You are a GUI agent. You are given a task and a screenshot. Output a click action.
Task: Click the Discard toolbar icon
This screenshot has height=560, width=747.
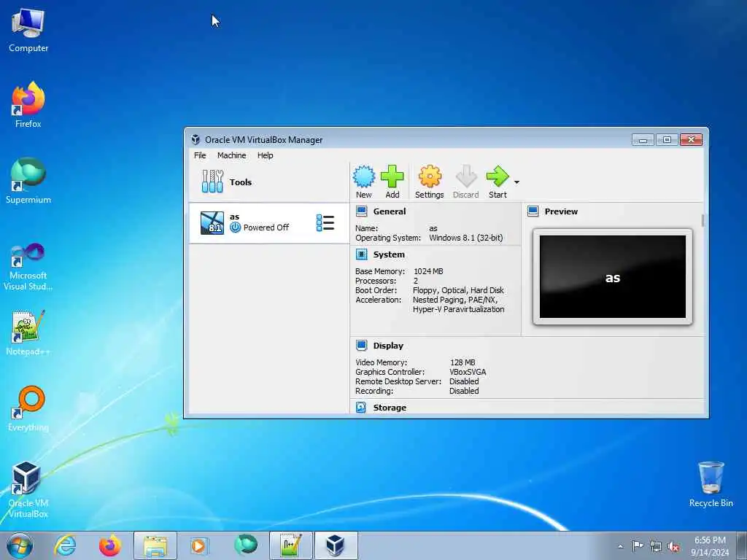click(466, 176)
